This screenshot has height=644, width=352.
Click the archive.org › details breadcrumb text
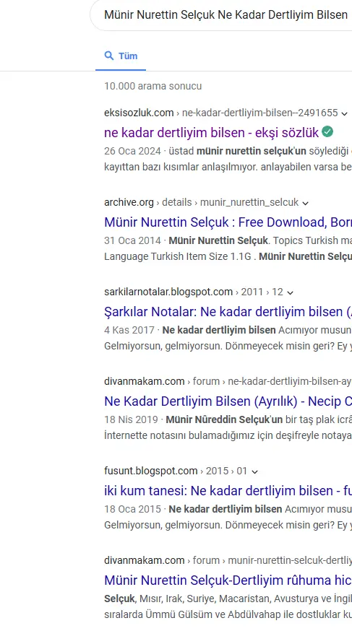[x=201, y=202]
